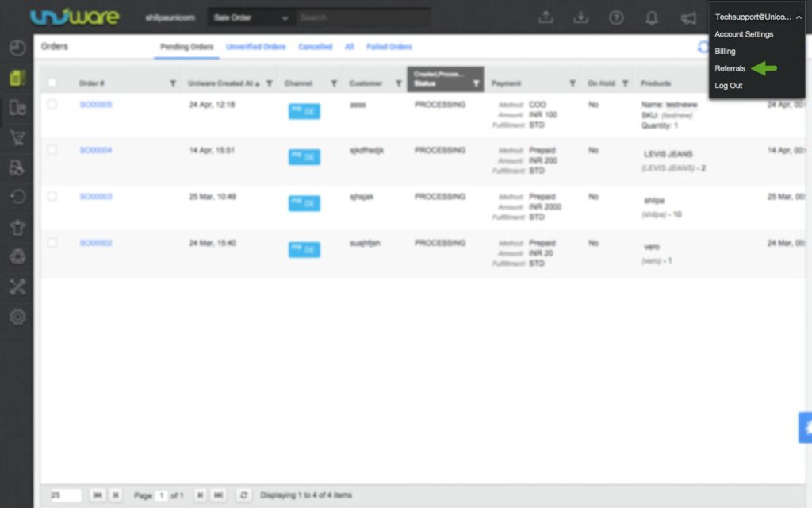Select checkbox for order SO00004
The width and height of the screenshot is (812, 508).
pos(52,150)
